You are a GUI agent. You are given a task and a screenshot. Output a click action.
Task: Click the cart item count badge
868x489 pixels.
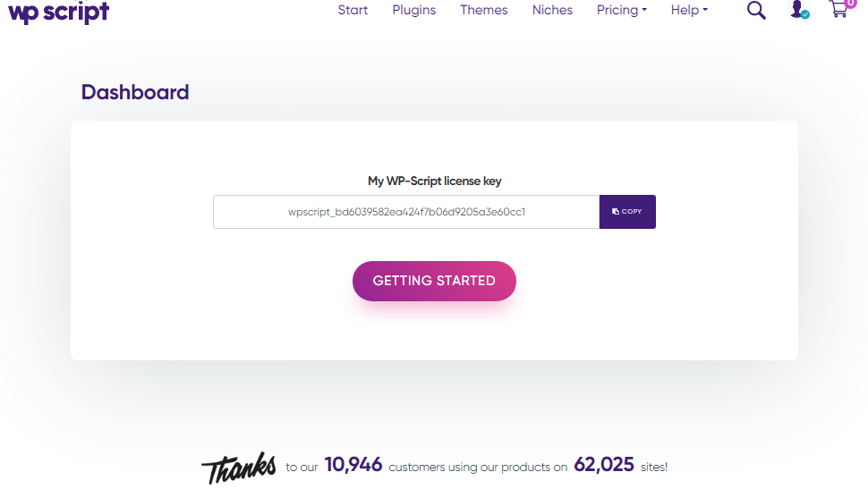coord(849,4)
